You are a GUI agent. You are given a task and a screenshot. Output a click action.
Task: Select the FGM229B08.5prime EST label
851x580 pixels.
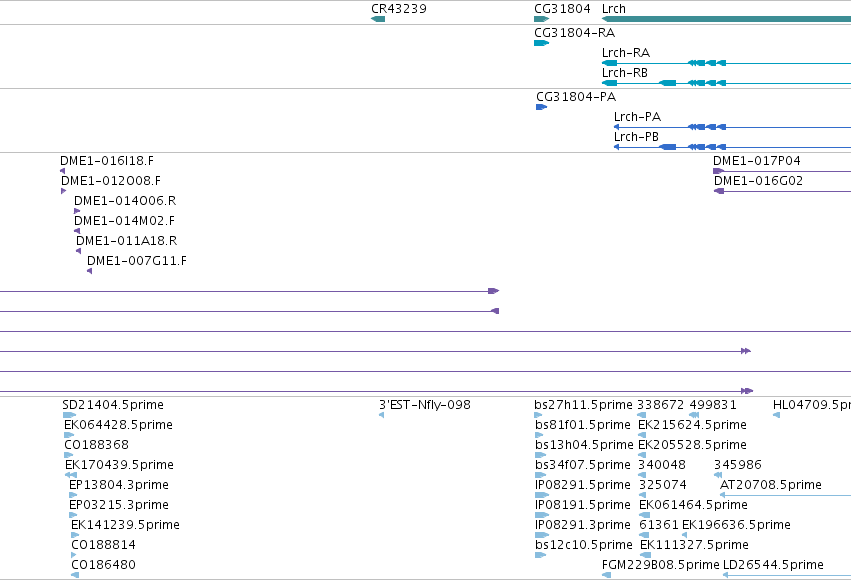661,565
